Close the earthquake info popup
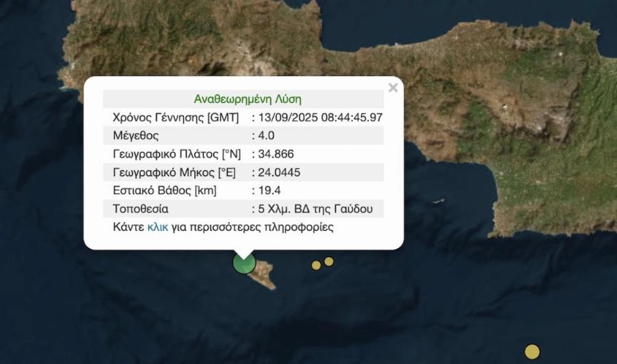The width and height of the screenshot is (617, 364). [x=393, y=88]
